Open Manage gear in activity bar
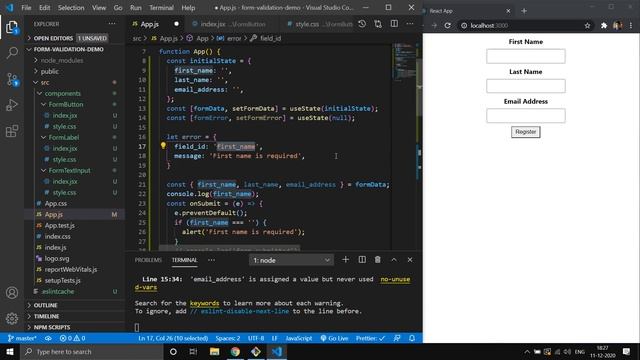 coord(12,318)
